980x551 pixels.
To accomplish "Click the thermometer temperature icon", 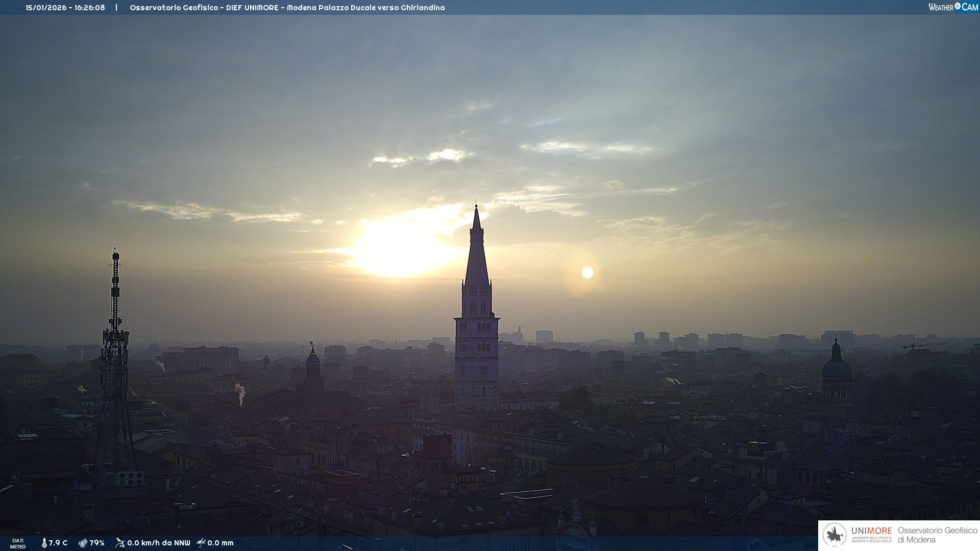I will point(44,543).
